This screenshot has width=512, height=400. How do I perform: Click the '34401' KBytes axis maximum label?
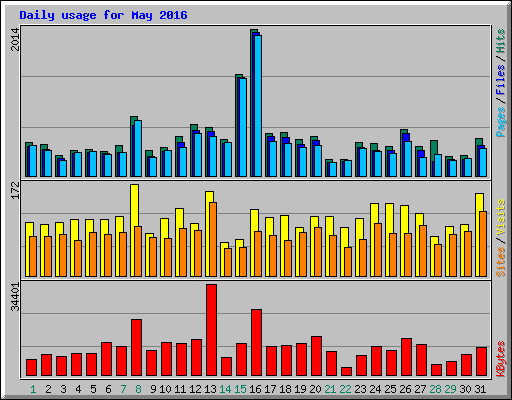pos(15,297)
